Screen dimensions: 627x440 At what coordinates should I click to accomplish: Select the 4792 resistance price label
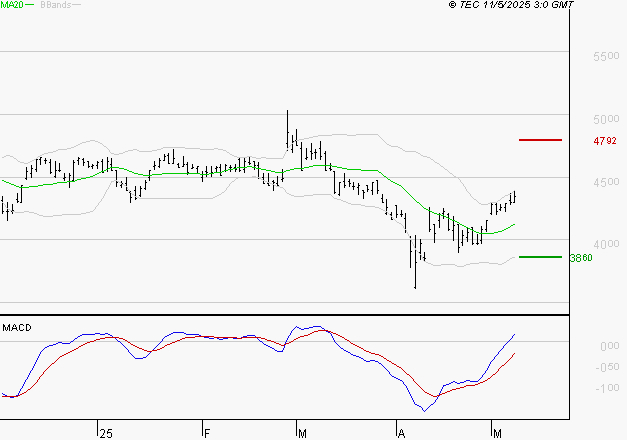coord(604,141)
